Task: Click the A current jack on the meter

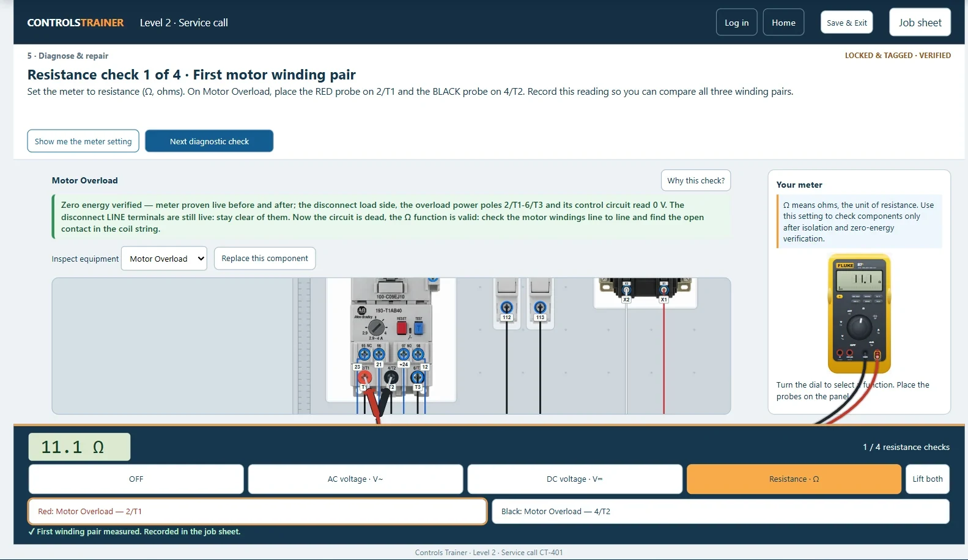Action: coord(840,353)
